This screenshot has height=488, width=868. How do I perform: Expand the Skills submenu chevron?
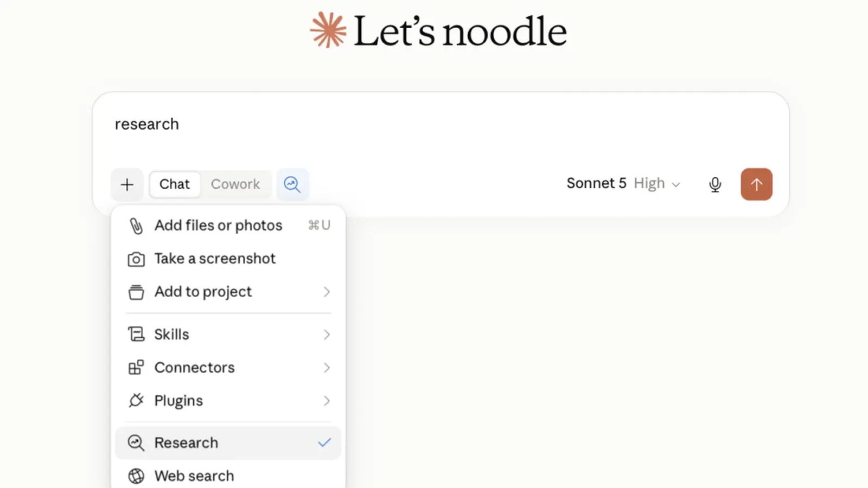(327, 335)
